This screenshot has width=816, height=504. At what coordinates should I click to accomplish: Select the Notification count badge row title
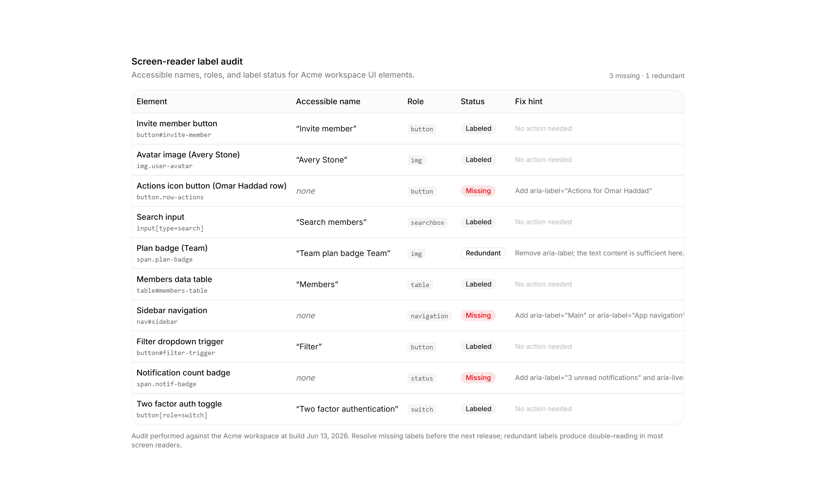(x=183, y=373)
